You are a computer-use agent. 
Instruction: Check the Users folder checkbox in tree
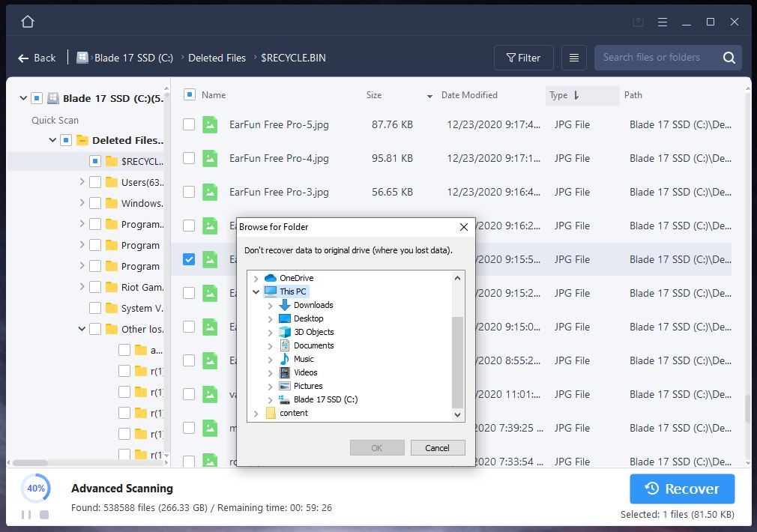point(95,182)
